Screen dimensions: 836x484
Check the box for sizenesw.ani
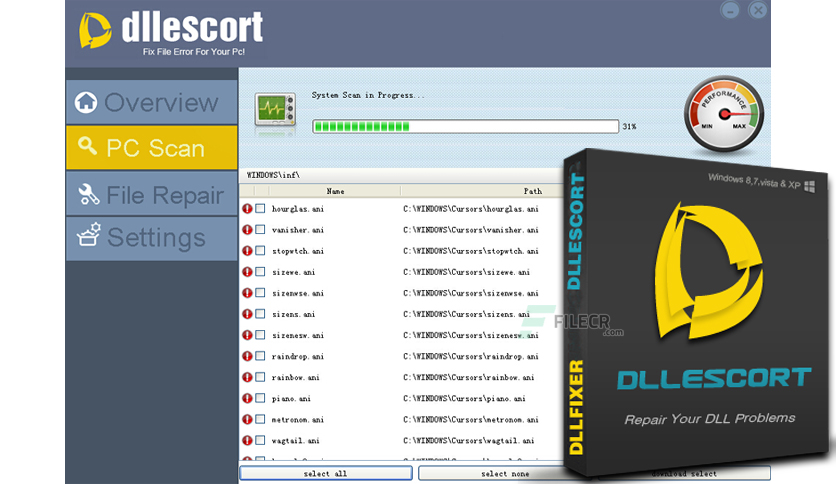coord(260,335)
